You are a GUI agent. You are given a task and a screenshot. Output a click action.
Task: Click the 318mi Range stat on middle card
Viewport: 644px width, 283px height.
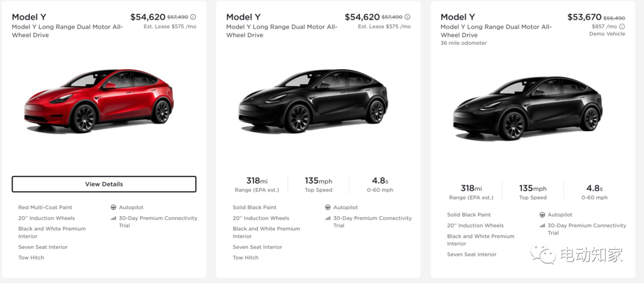(x=256, y=185)
